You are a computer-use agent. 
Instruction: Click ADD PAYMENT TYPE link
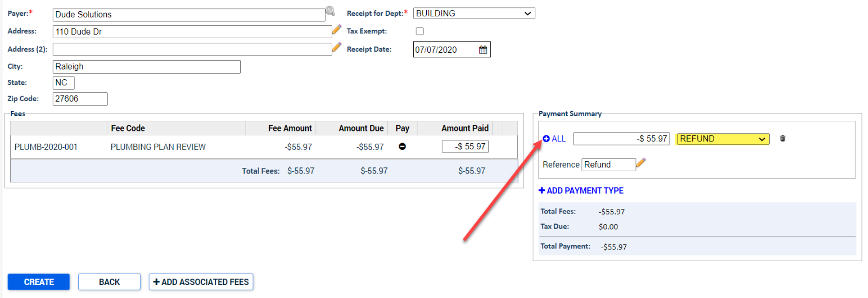pos(581,191)
